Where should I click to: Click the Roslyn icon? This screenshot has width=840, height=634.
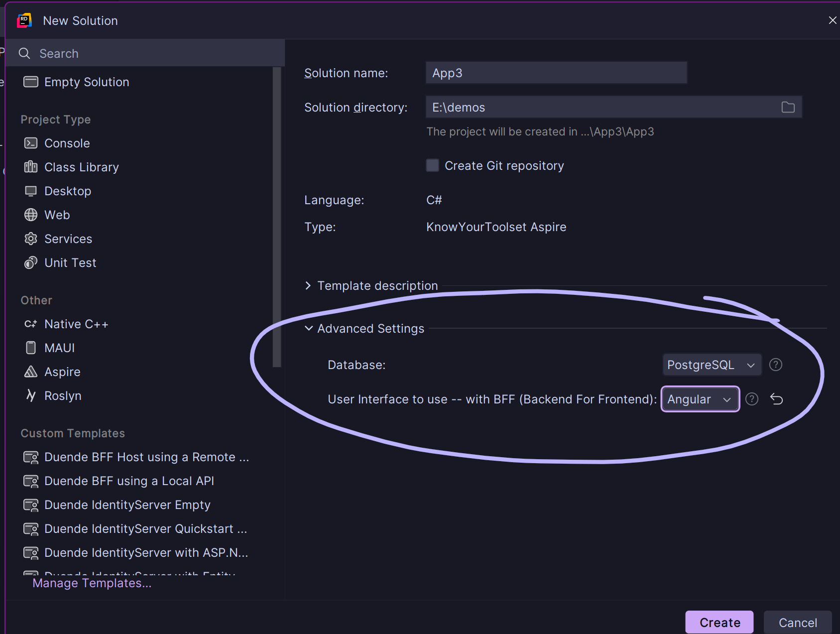(31, 395)
